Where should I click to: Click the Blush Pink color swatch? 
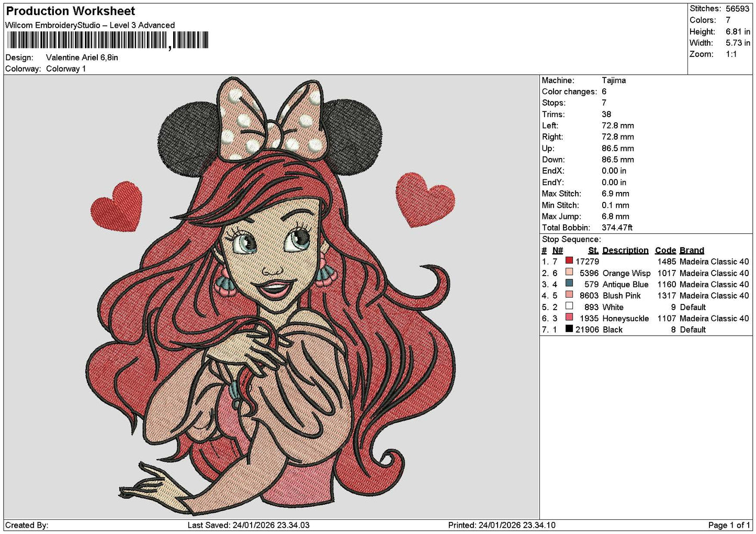tap(569, 294)
